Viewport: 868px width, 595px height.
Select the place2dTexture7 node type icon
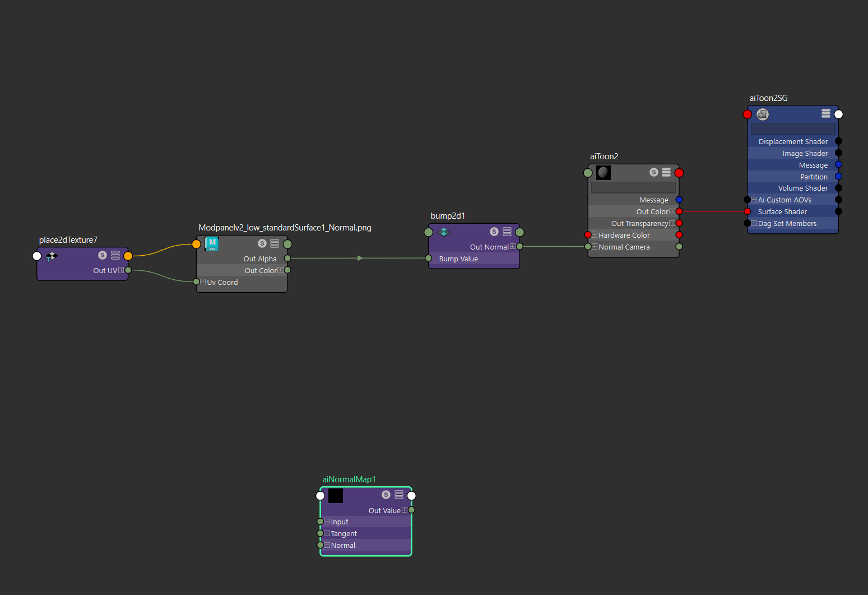pyautogui.click(x=52, y=255)
